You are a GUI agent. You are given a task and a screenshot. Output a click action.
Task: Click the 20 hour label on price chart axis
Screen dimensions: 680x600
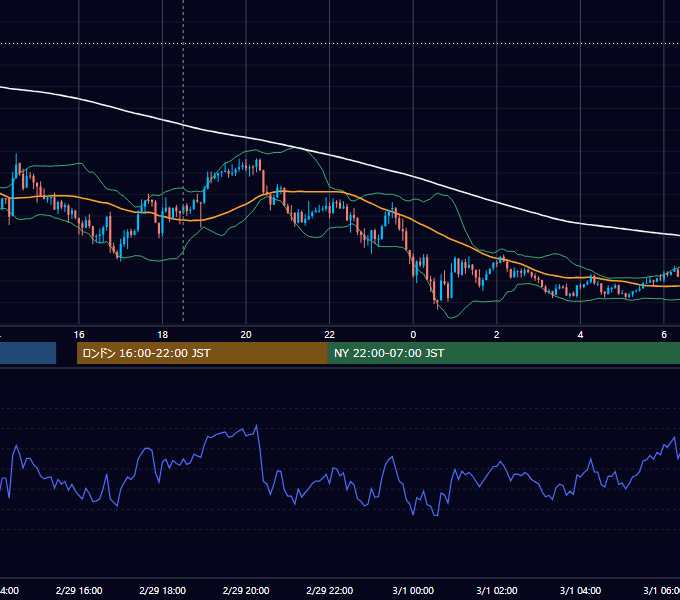(x=246, y=335)
